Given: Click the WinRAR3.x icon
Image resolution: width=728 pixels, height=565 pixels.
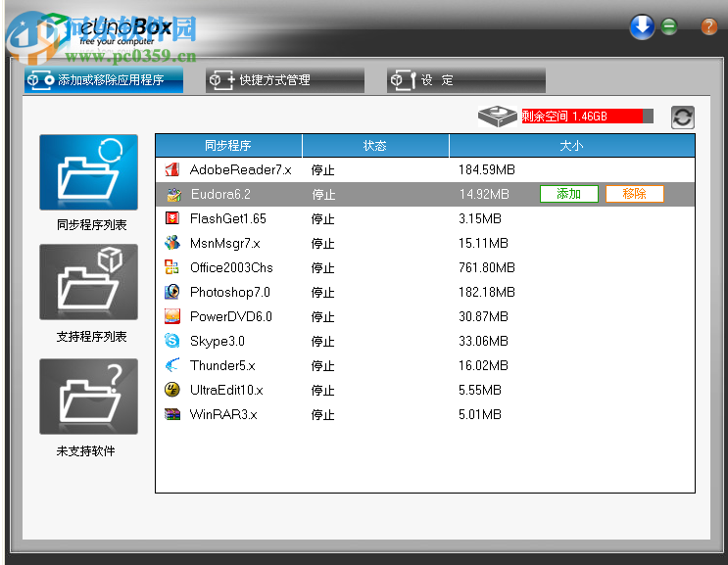Looking at the screenshot, I should [x=172, y=415].
